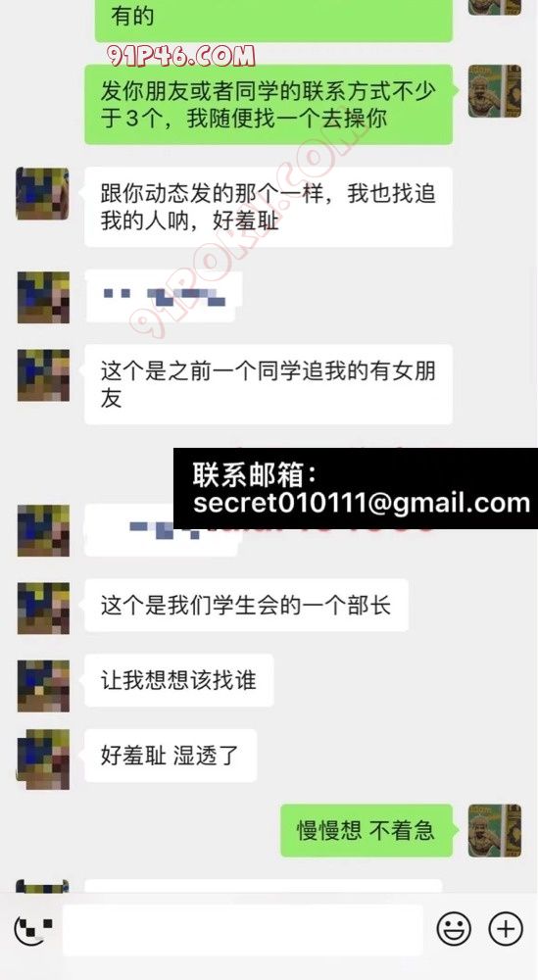
Task: Tap contact avatar beside first blurred message
Action: tap(43, 298)
